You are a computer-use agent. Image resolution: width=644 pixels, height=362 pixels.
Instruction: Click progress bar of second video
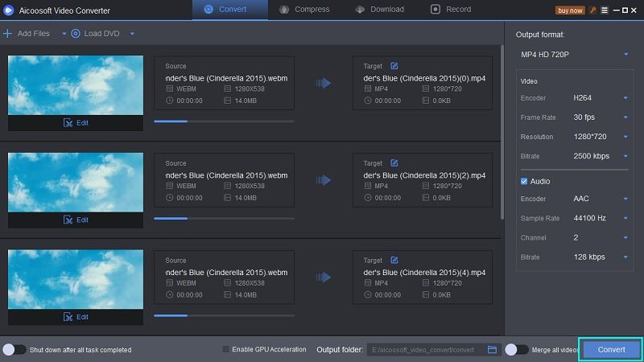224,218
